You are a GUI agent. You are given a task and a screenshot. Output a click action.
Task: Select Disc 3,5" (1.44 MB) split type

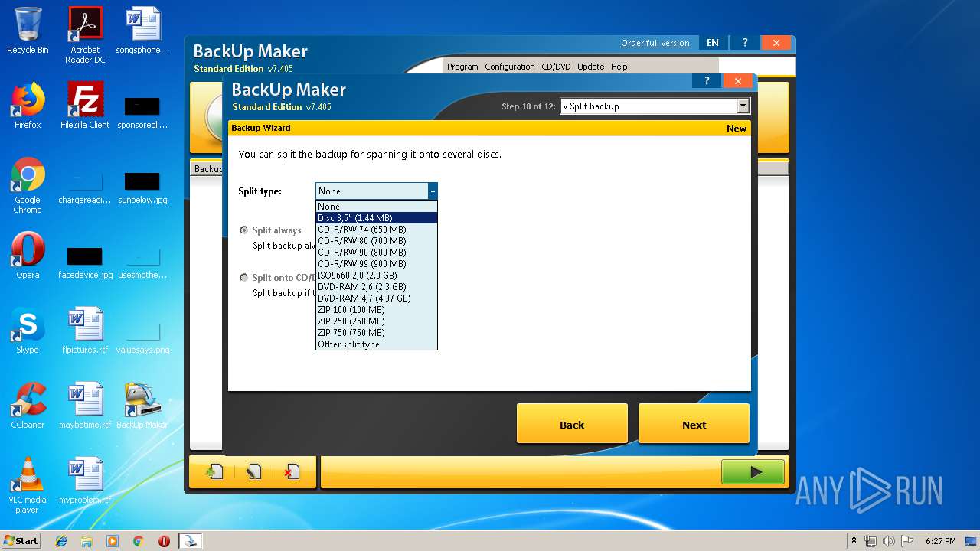376,218
